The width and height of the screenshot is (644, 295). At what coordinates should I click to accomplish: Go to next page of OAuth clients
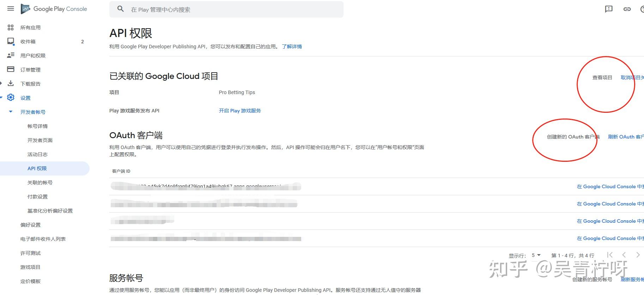[x=638, y=255]
